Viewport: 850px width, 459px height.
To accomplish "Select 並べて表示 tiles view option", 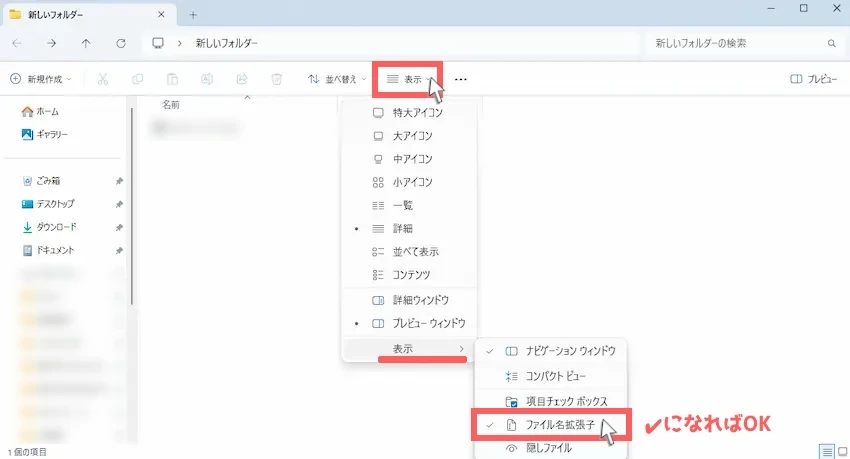I will tap(409, 251).
